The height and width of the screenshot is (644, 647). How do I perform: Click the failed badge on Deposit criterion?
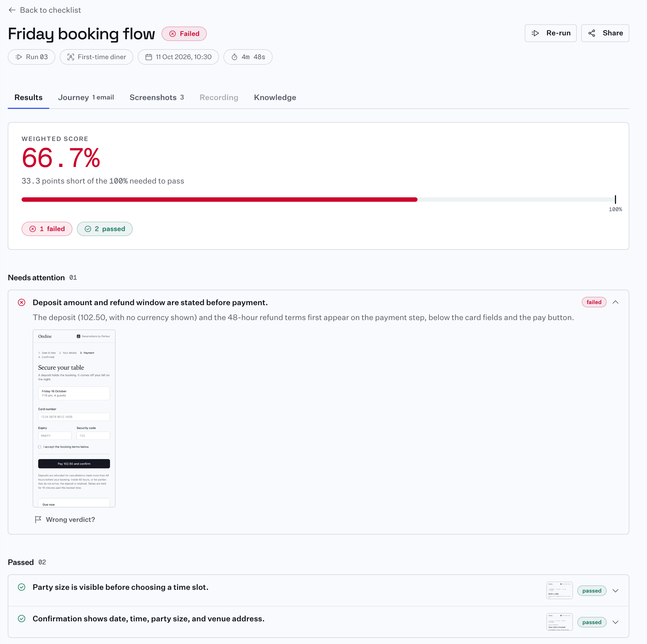point(594,302)
